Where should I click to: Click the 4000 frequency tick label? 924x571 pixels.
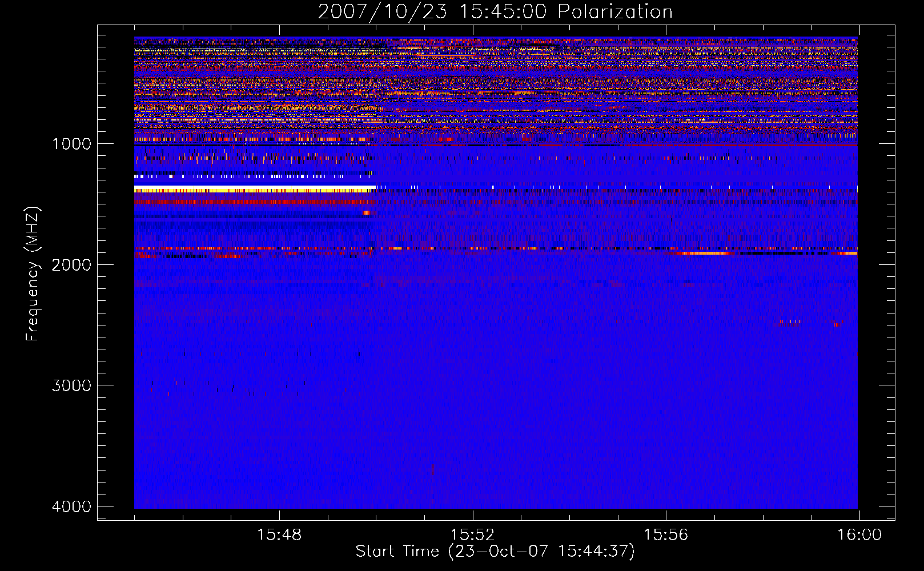(x=71, y=506)
